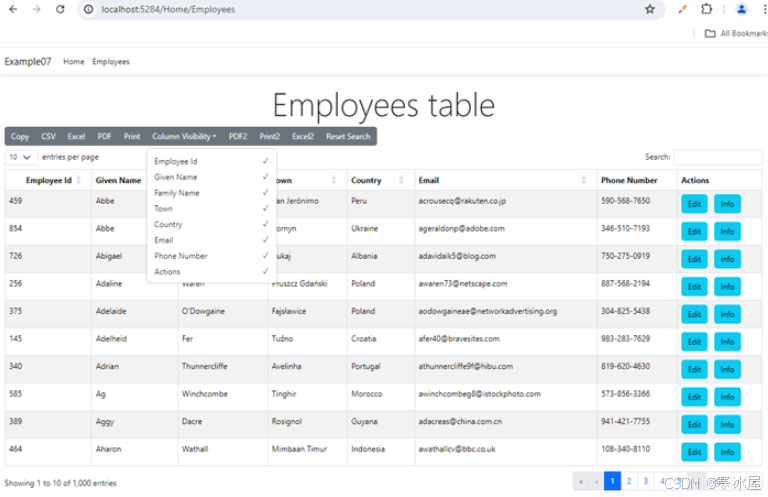The width and height of the screenshot is (768, 497).
Task: Open the browser extensions puzzle icon
Action: click(707, 9)
